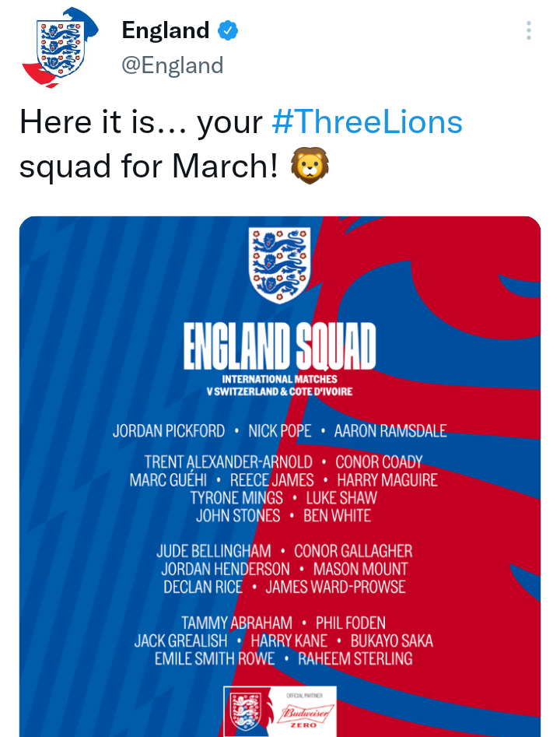Click the Aaron Ramsdale name in image
Screen dimensions: 560x737
coord(390,431)
